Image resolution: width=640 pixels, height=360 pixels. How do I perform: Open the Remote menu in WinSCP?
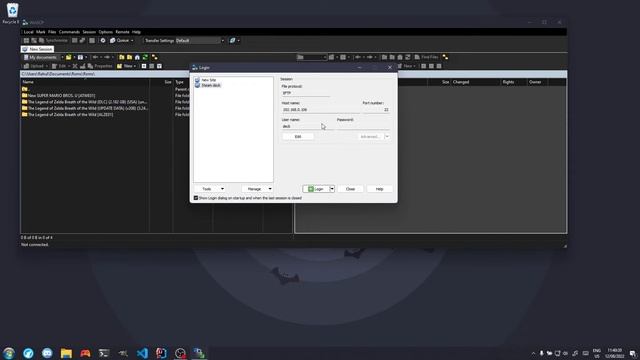[122, 32]
